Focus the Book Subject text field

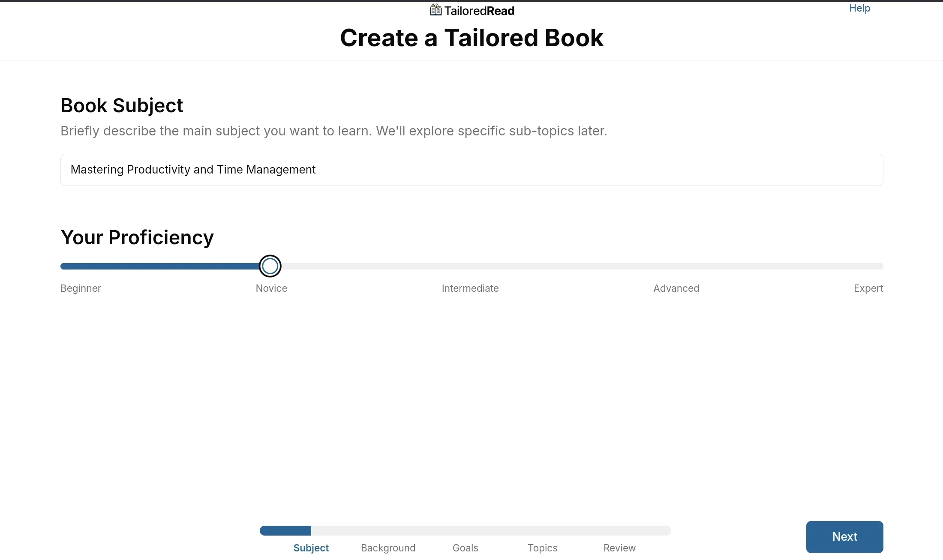(x=471, y=170)
